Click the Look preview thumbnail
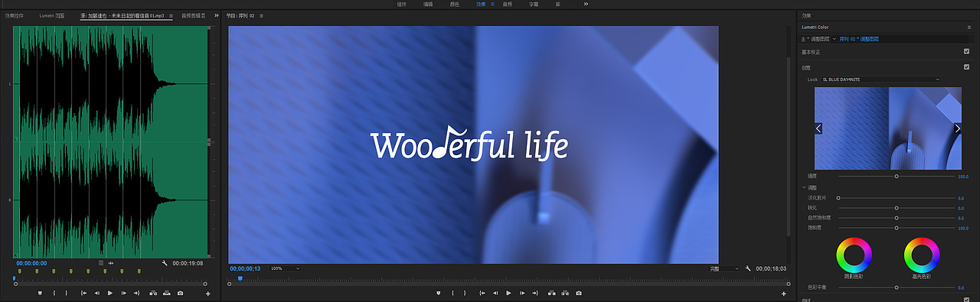980x302 pixels. pos(888,128)
